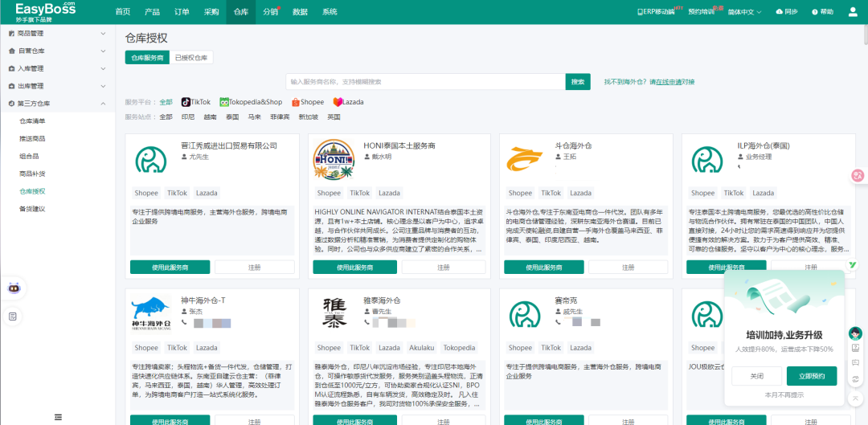868x425 pixels.
Task: Filter service site by 新加坡
Action: [x=309, y=117]
